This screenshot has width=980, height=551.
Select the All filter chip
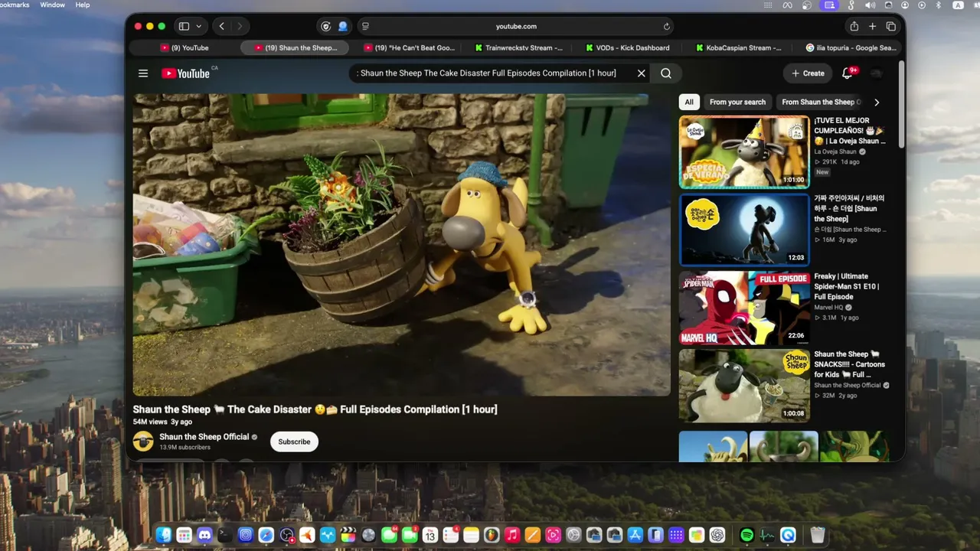(x=689, y=102)
